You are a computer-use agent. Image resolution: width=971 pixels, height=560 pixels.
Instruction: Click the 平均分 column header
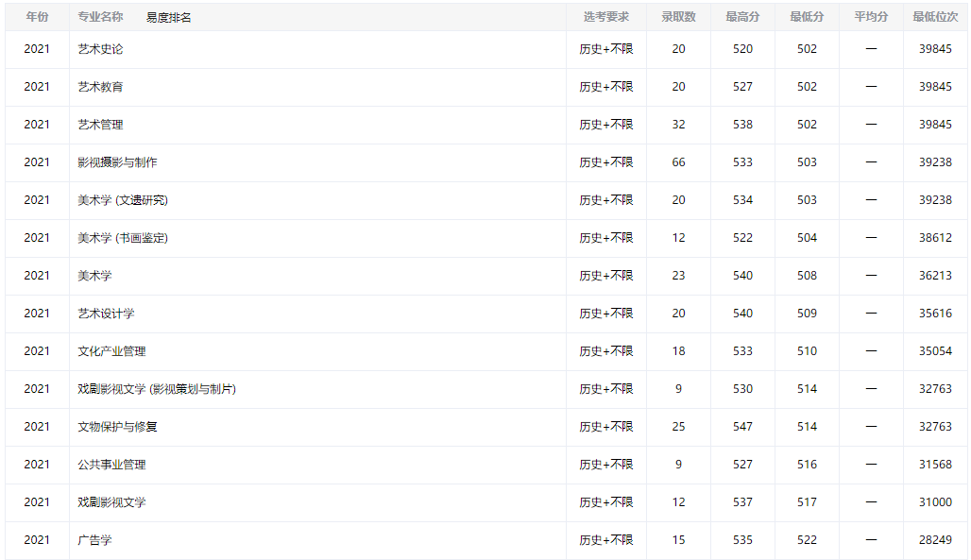pyautogui.click(x=871, y=17)
